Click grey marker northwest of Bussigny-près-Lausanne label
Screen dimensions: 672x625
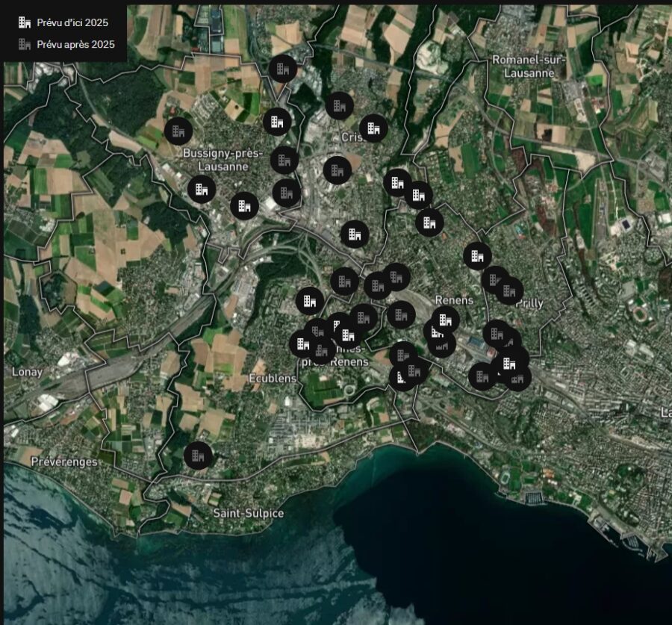pos(178,131)
